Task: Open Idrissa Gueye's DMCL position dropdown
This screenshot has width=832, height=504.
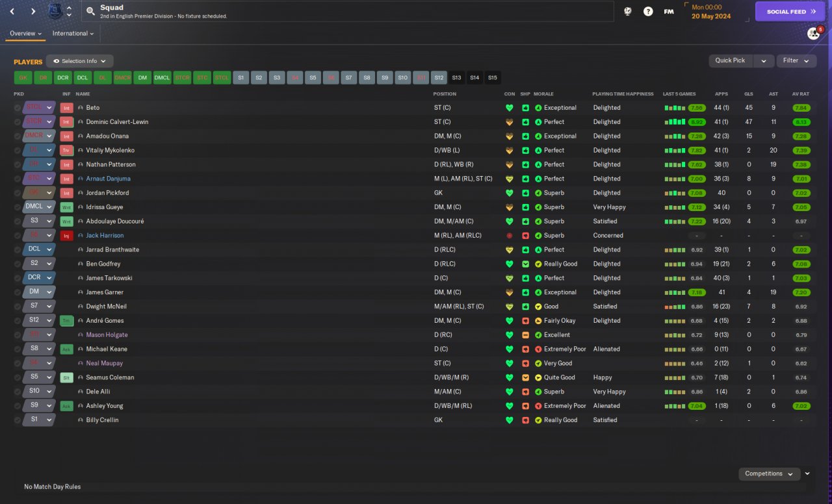Action: tap(39, 207)
